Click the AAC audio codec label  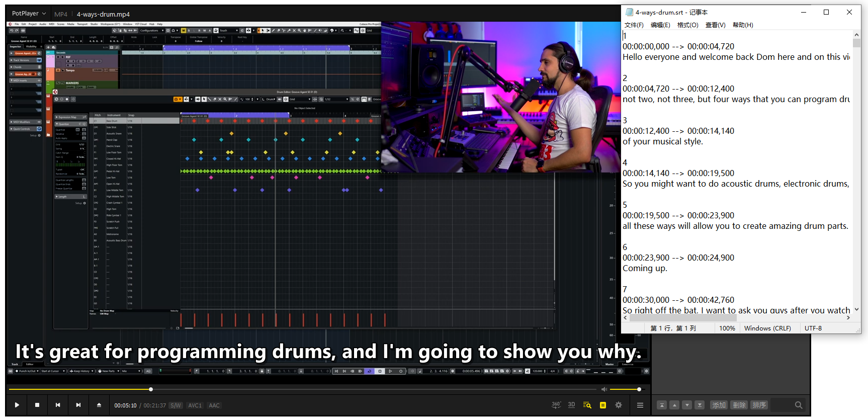pyautogui.click(x=214, y=405)
